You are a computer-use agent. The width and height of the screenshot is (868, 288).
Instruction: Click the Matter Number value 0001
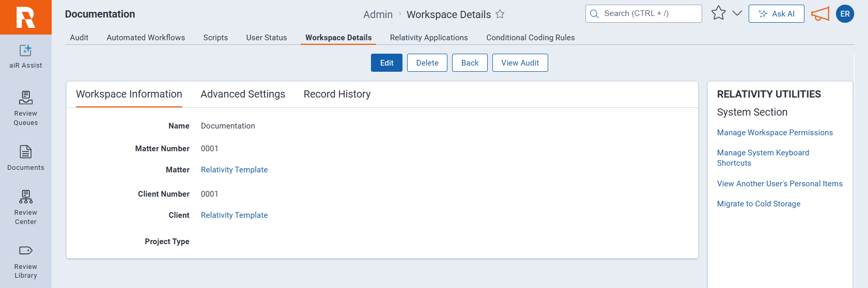pos(210,149)
